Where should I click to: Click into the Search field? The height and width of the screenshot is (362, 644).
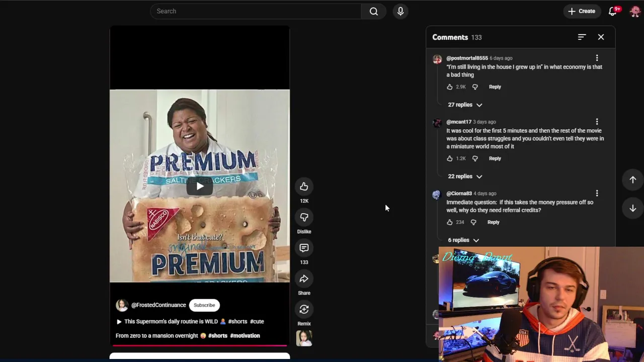pos(256,11)
